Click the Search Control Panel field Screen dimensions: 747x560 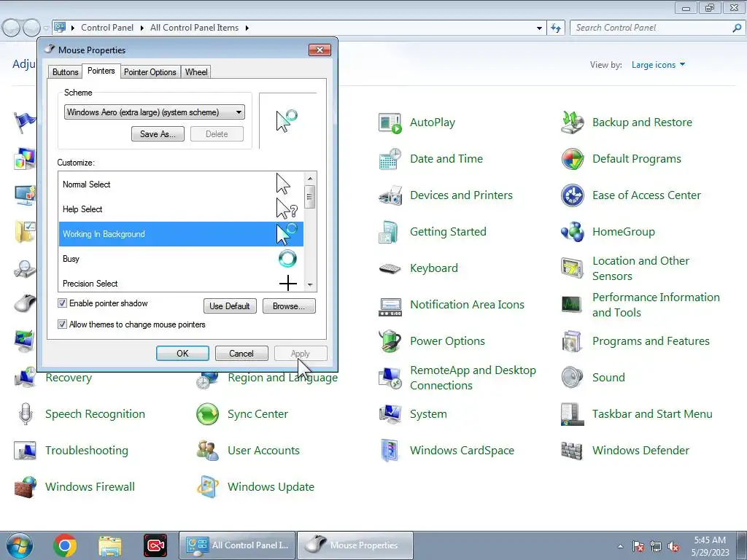tap(652, 28)
